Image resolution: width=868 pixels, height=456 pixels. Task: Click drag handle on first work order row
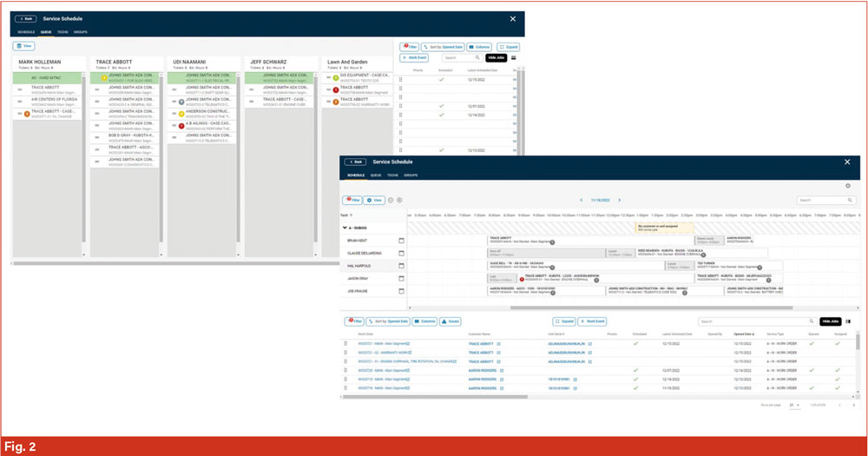click(345, 344)
